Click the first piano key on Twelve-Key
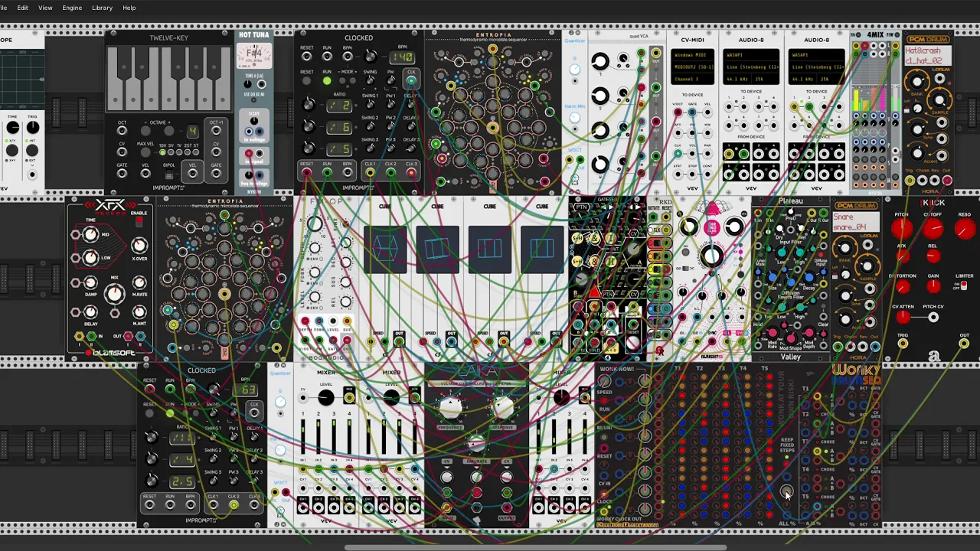980x551 pixels. (115, 78)
